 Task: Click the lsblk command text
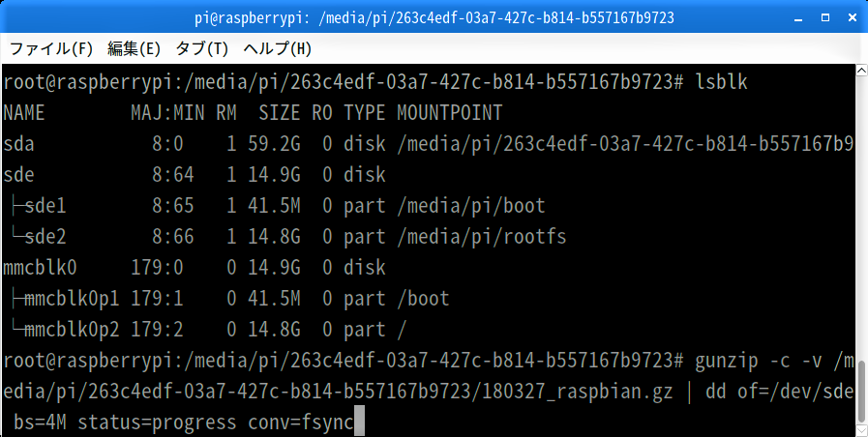pyautogui.click(x=721, y=82)
